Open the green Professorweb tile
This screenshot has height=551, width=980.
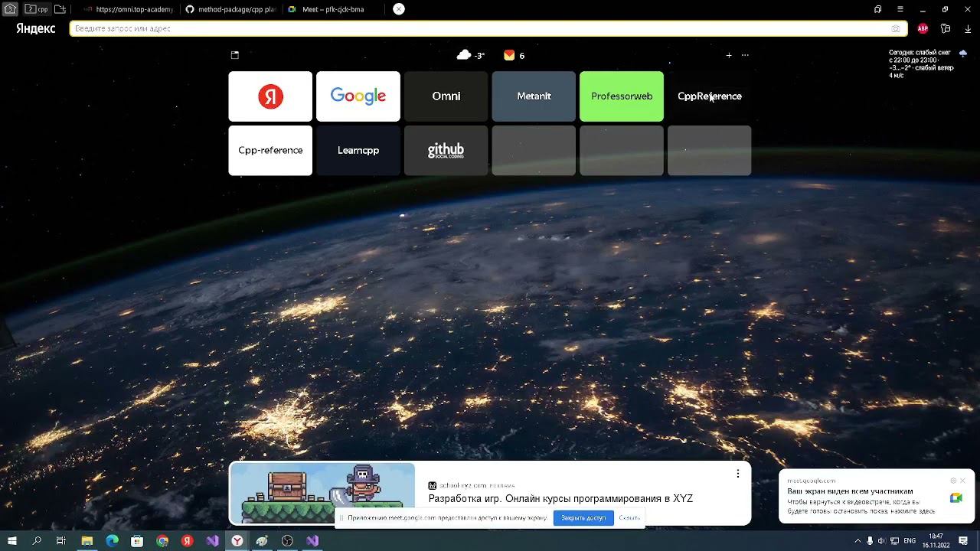(x=622, y=96)
